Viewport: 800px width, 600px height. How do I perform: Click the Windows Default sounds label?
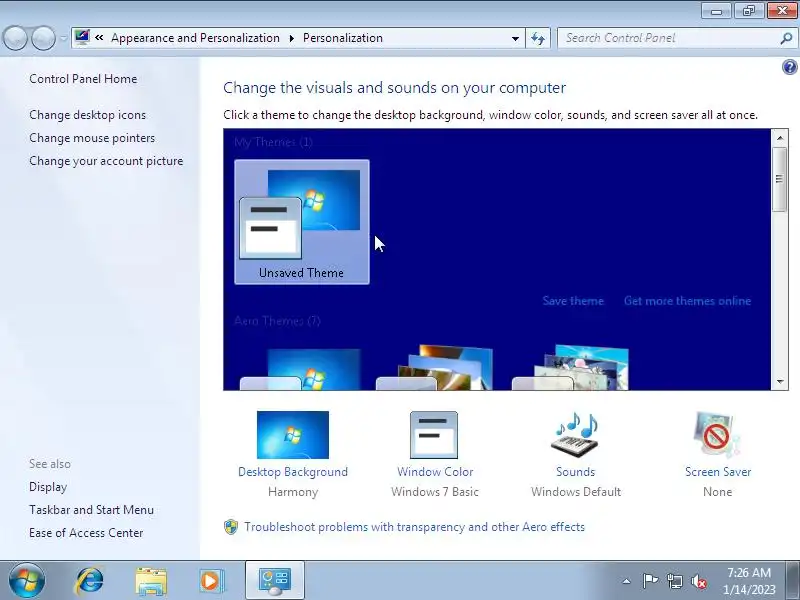[576, 492]
